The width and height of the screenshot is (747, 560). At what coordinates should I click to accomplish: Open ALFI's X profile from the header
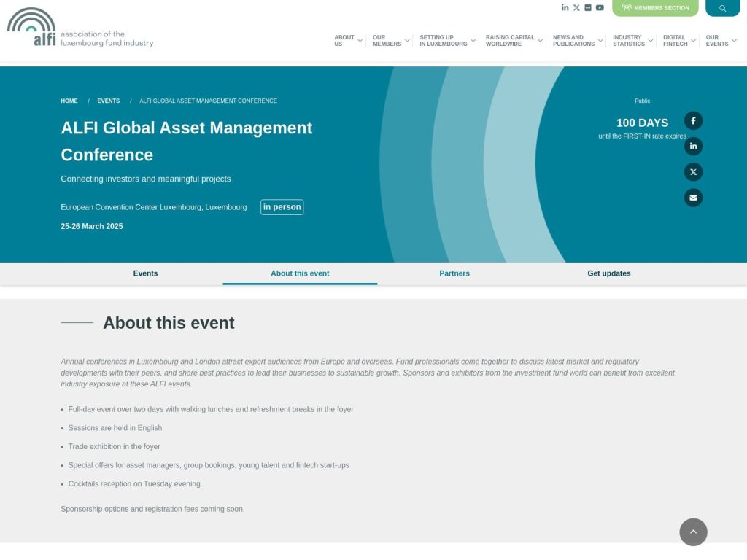576,7
